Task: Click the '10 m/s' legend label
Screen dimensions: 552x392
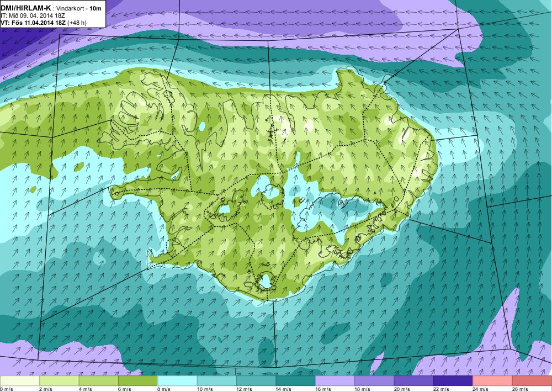Action: (205, 389)
